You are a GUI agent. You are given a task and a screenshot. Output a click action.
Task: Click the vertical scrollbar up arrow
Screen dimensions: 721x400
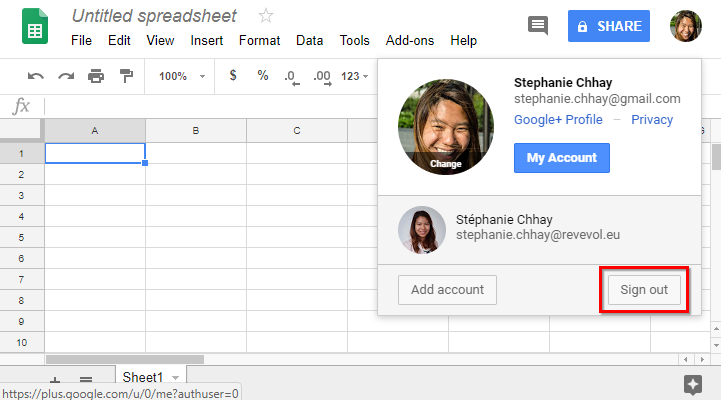[716, 328]
